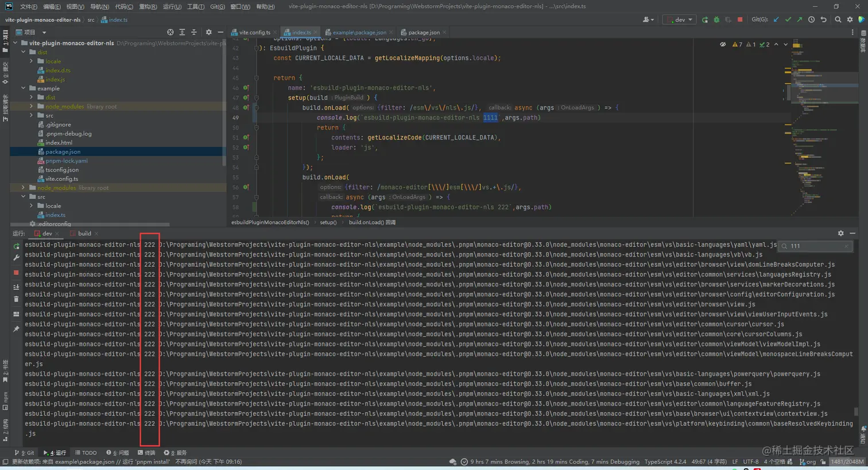Clear console output with trash icon

[x=16, y=299]
